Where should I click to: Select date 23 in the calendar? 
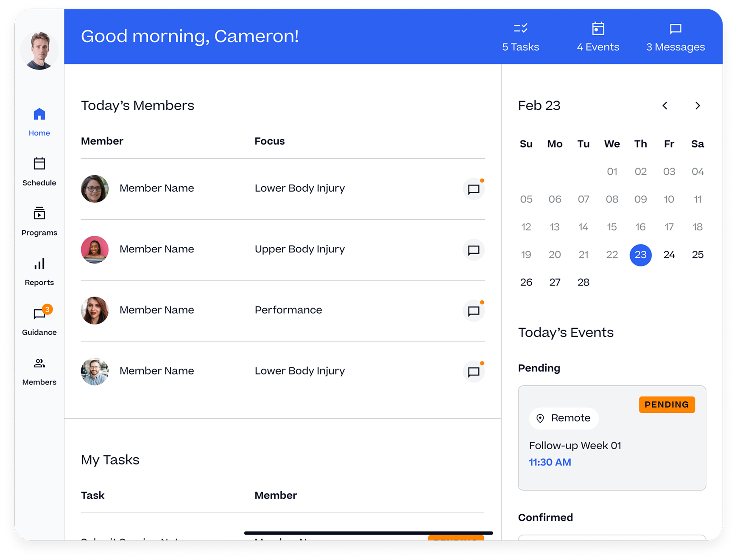click(640, 255)
